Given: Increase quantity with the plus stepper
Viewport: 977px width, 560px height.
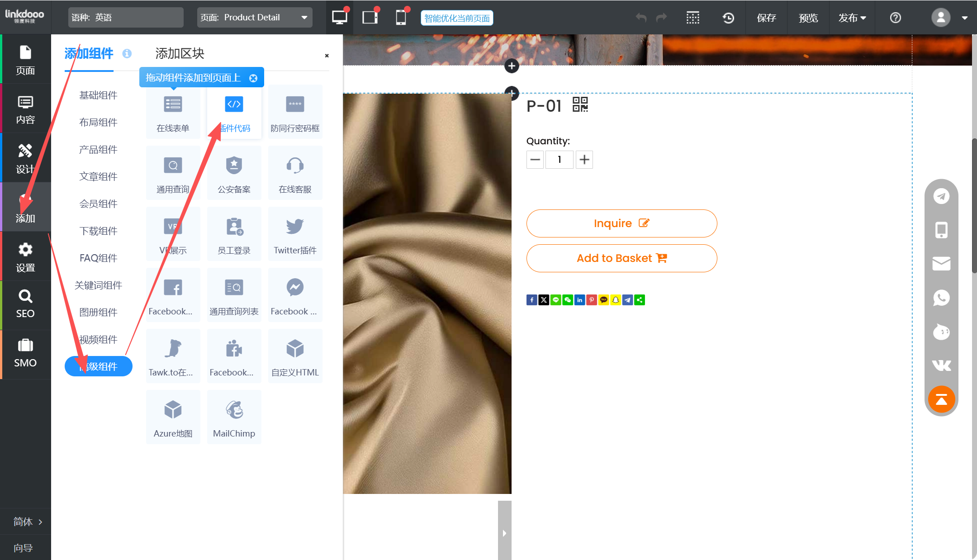Looking at the screenshot, I should click(x=584, y=160).
